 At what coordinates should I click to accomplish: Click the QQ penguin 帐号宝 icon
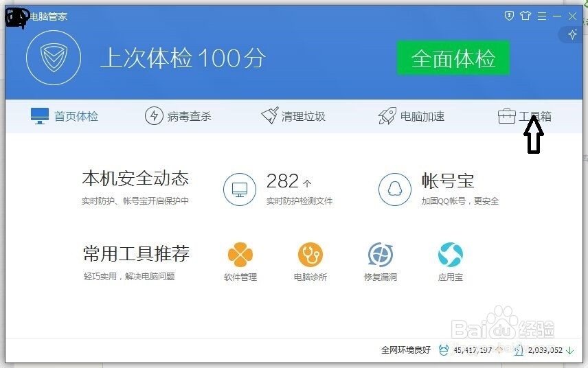click(394, 189)
